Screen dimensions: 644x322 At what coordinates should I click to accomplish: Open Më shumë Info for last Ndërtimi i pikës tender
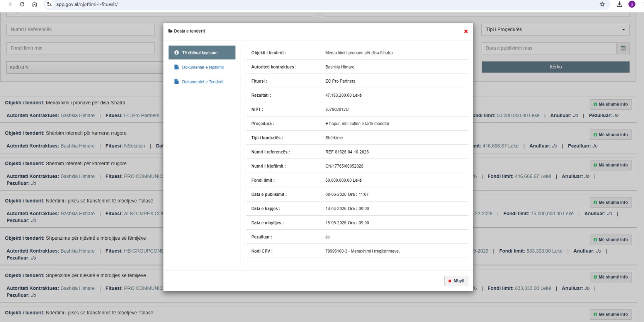(x=610, y=314)
